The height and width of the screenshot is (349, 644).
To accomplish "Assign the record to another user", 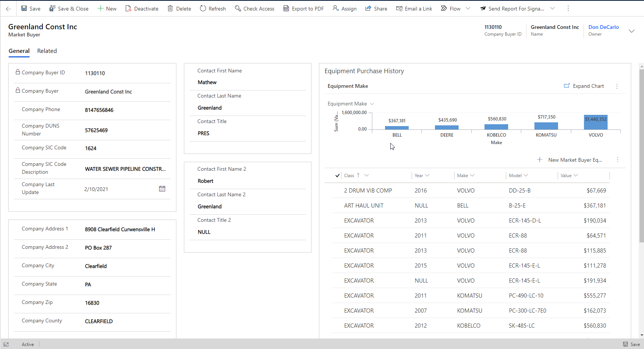I will pos(345,9).
